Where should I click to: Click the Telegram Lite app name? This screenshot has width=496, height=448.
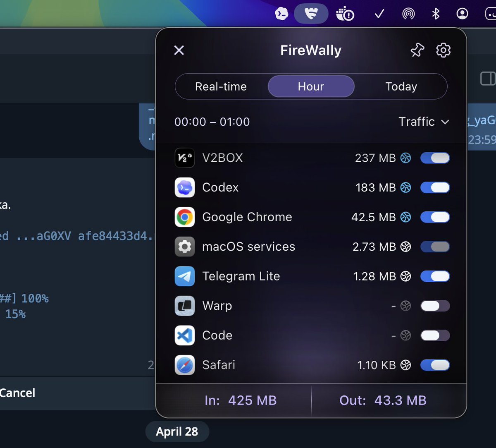pyautogui.click(x=241, y=276)
